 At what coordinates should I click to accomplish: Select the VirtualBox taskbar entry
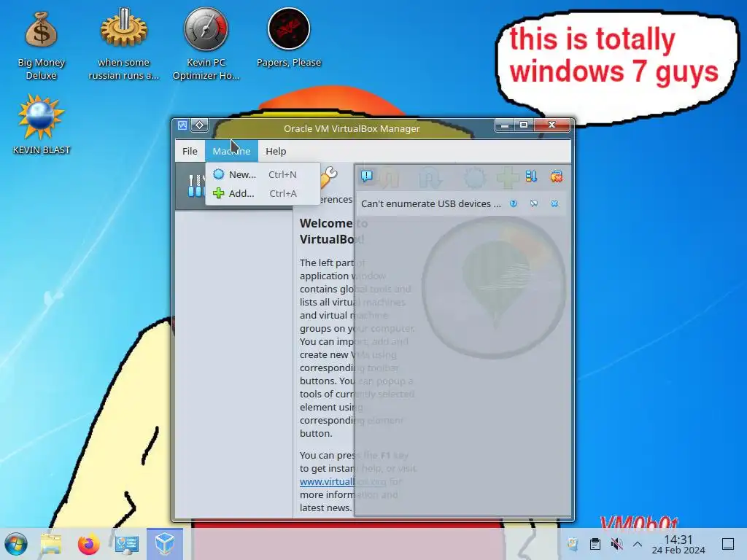click(x=165, y=544)
